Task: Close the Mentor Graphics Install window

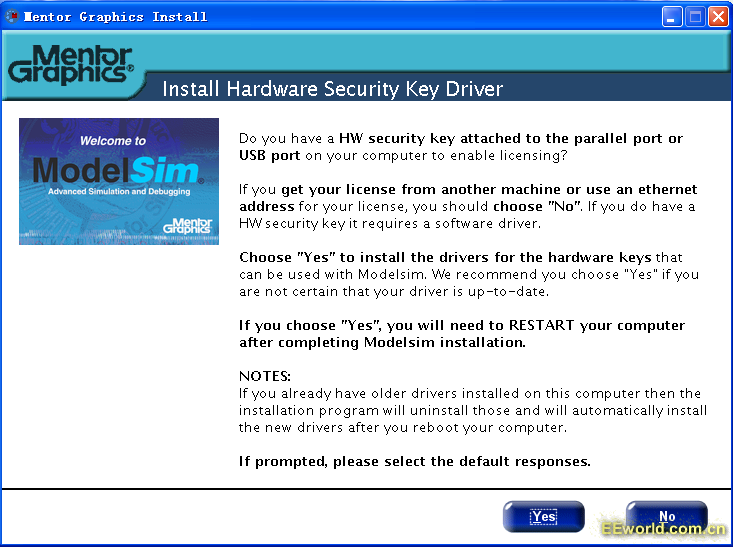Action: tap(718, 17)
